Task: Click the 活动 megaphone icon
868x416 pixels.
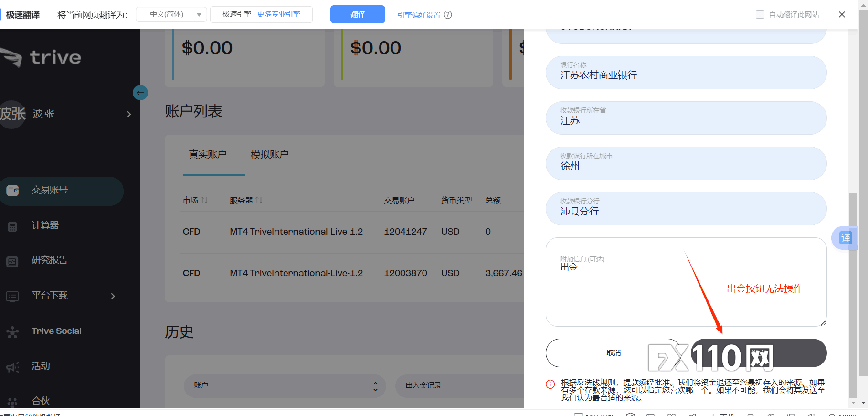Action: pyautogui.click(x=13, y=367)
